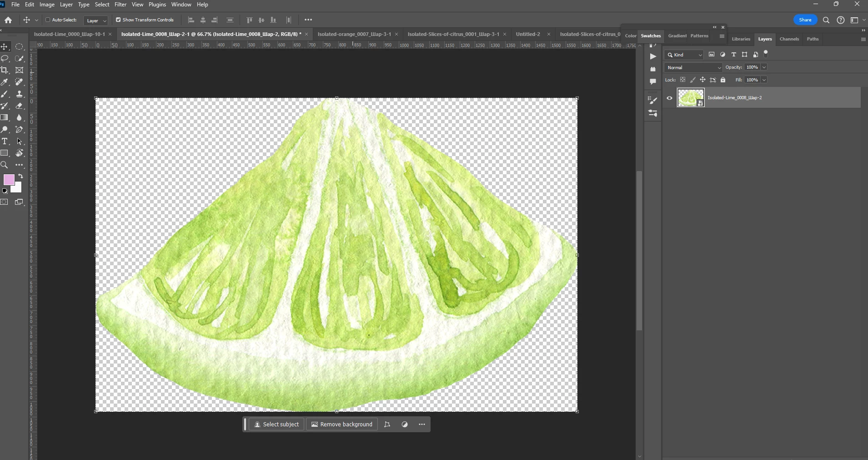This screenshot has width=868, height=460.
Task: Uncheck Show Transform Controls
Action: coord(118,20)
